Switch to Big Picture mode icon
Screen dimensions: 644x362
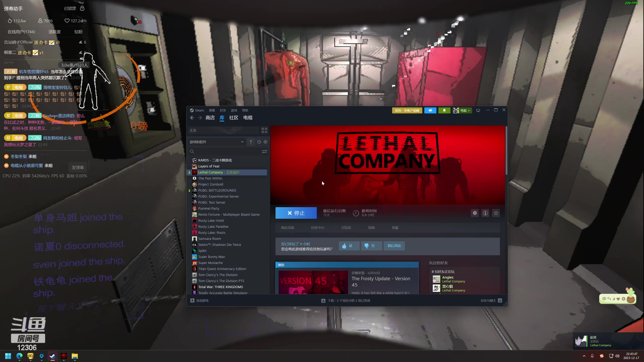coord(478,110)
